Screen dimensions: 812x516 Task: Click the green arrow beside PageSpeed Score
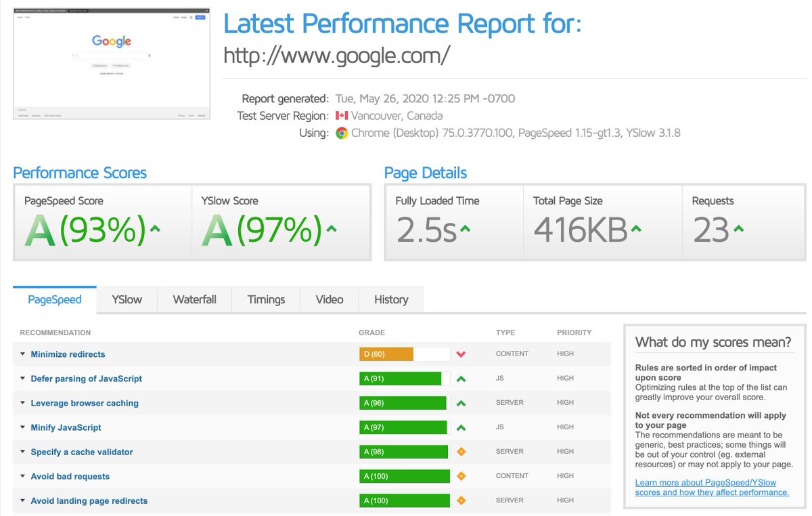click(x=155, y=230)
